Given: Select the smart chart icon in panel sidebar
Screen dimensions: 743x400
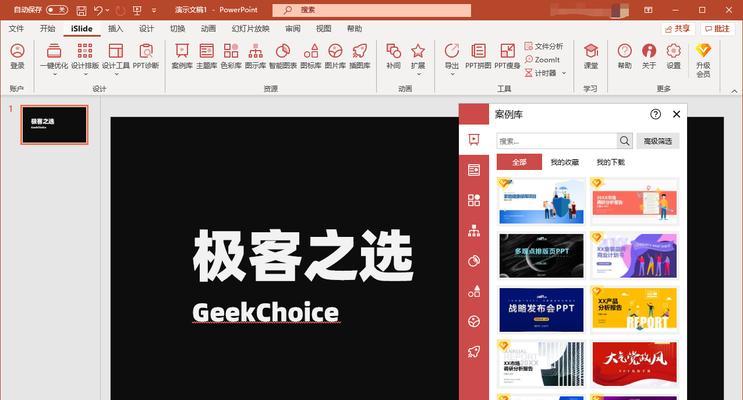Looking at the screenshot, I should pos(474,261).
